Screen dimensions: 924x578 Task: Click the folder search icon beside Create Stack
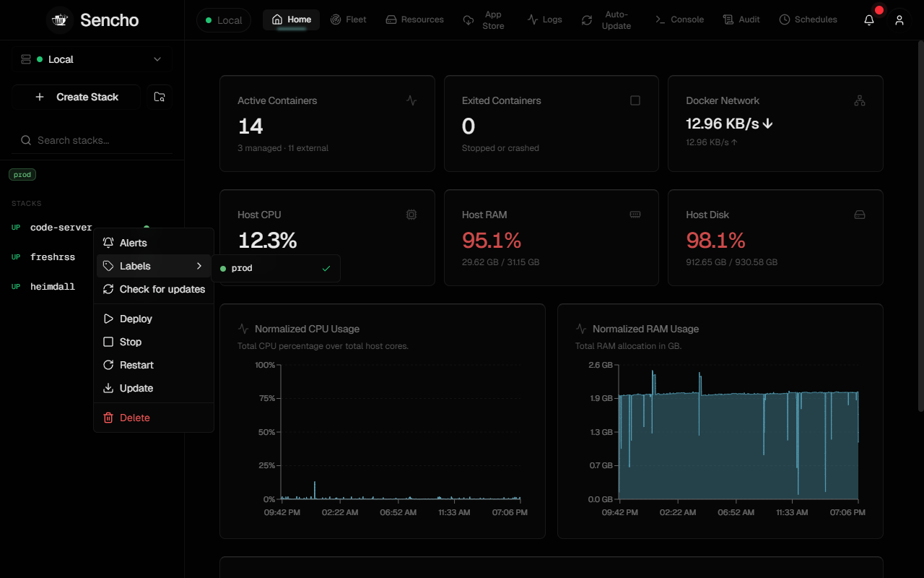[x=160, y=97]
